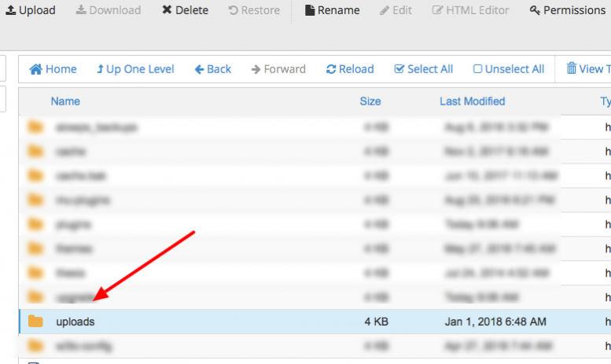611x364 pixels.
Task: Unselect All files in the list
Action: [x=509, y=69]
